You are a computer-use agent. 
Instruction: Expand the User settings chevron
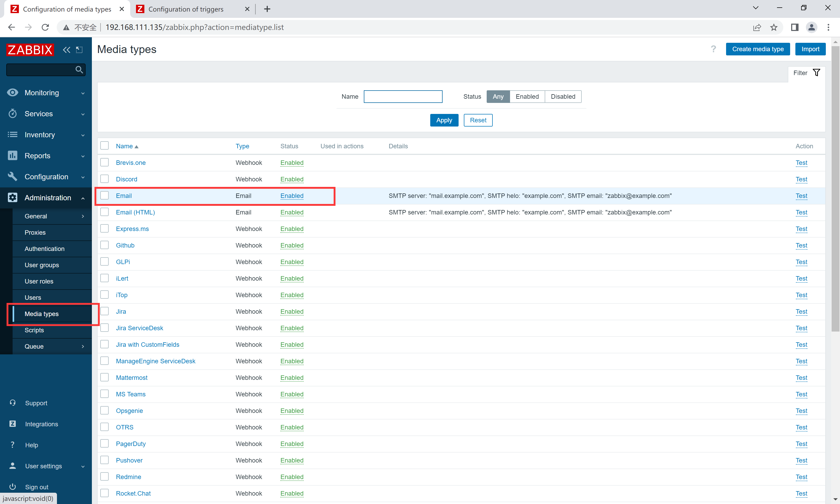pyautogui.click(x=83, y=466)
